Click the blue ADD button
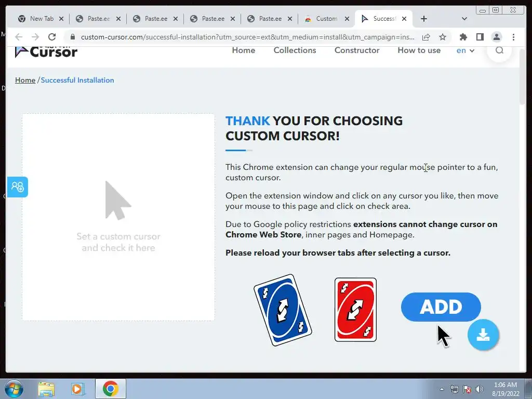The image size is (532, 399). click(x=441, y=307)
